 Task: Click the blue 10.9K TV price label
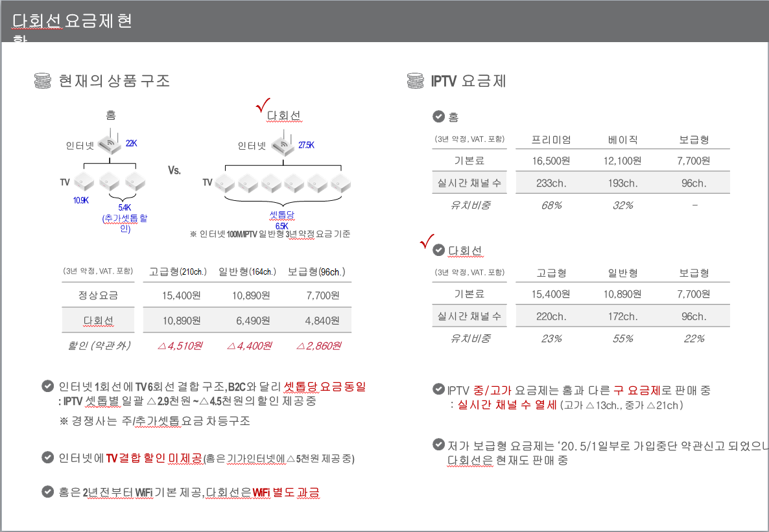coord(81,200)
